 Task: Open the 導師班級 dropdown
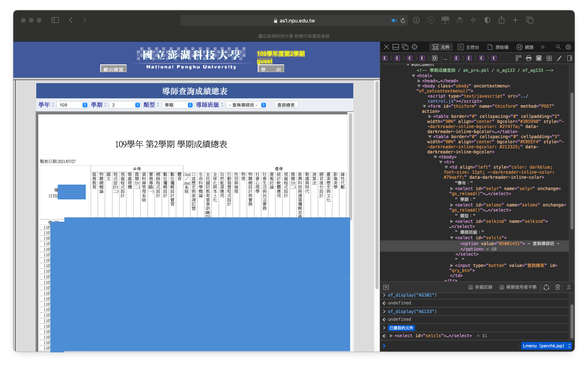click(246, 105)
